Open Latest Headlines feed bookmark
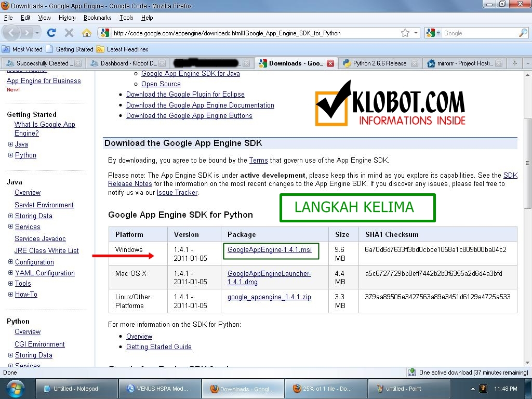Viewport: 532px width, 399px height. (123, 49)
